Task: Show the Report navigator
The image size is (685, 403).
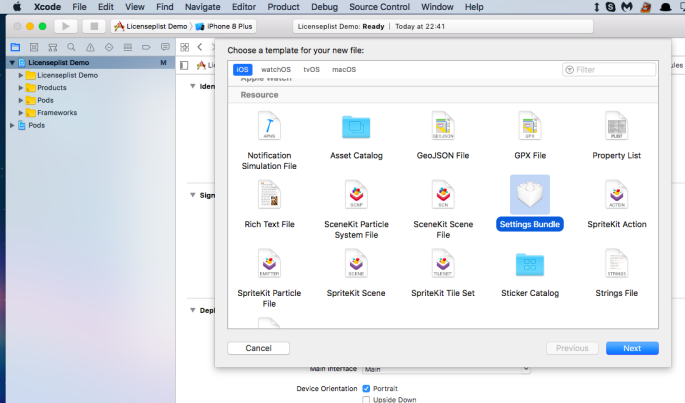Action: 165,47
